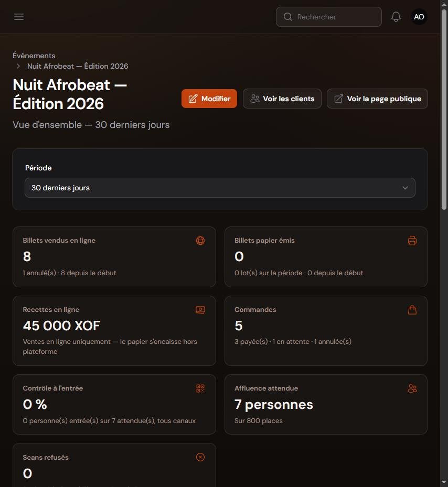Click the X circle icon on Scans refusés
This screenshot has width=448, height=487.
[x=200, y=457]
